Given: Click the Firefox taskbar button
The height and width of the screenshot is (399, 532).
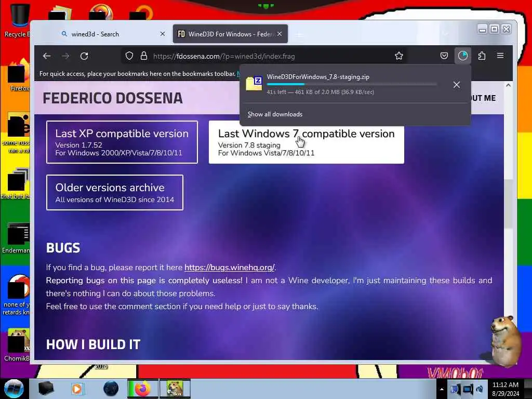Looking at the screenshot, I should click(142, 389).
